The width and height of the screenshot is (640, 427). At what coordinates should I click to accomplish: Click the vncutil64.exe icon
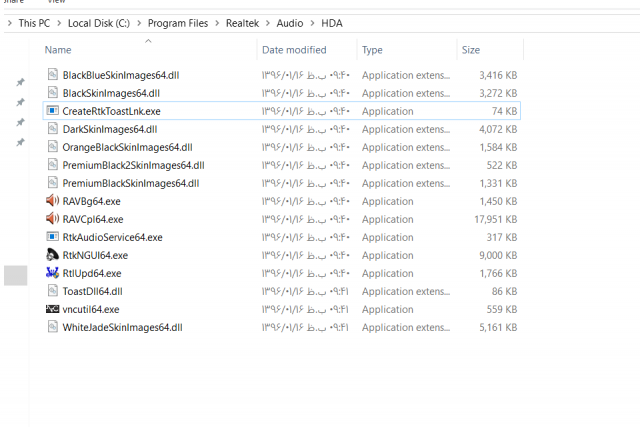coord(53,309)
